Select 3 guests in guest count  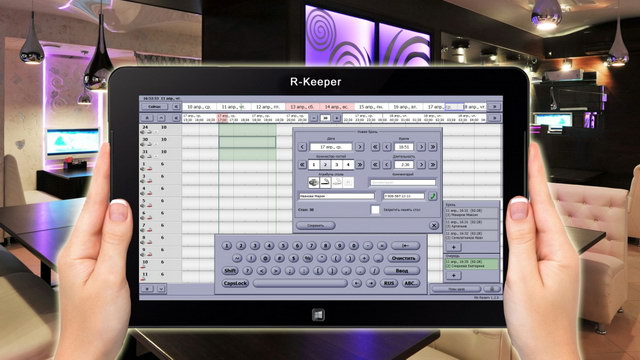[337, 164]
